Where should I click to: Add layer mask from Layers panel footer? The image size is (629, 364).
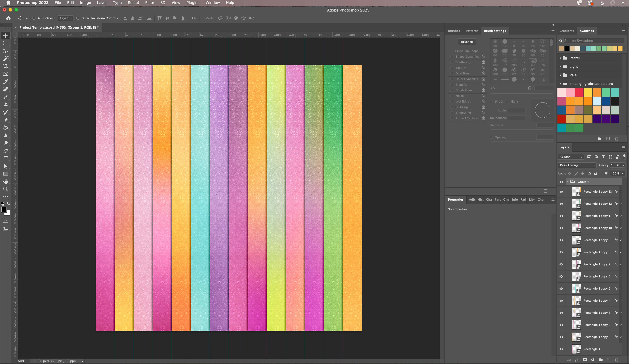585,360
